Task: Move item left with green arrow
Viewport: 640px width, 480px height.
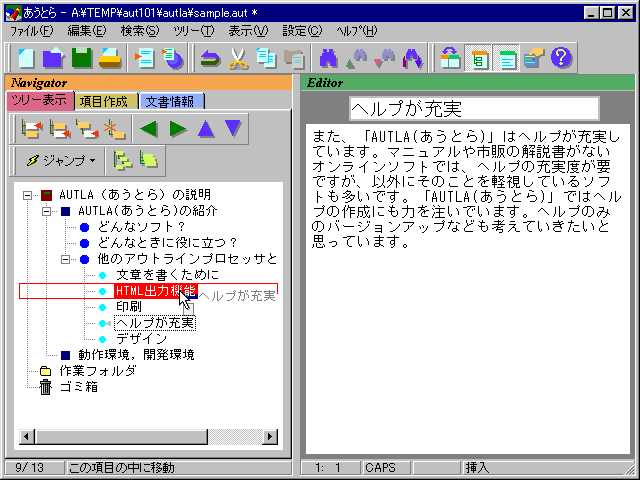Action: (x=149, y=129)
